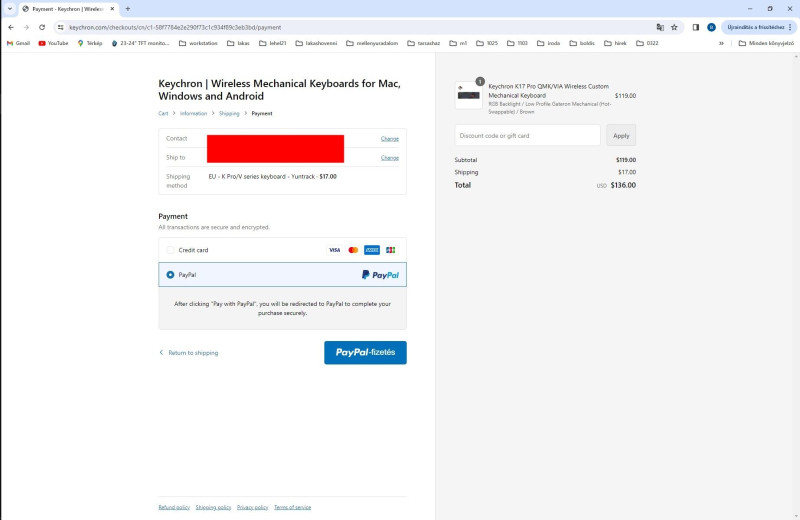
Task: Open the Terms of service link
Action: 292,507
